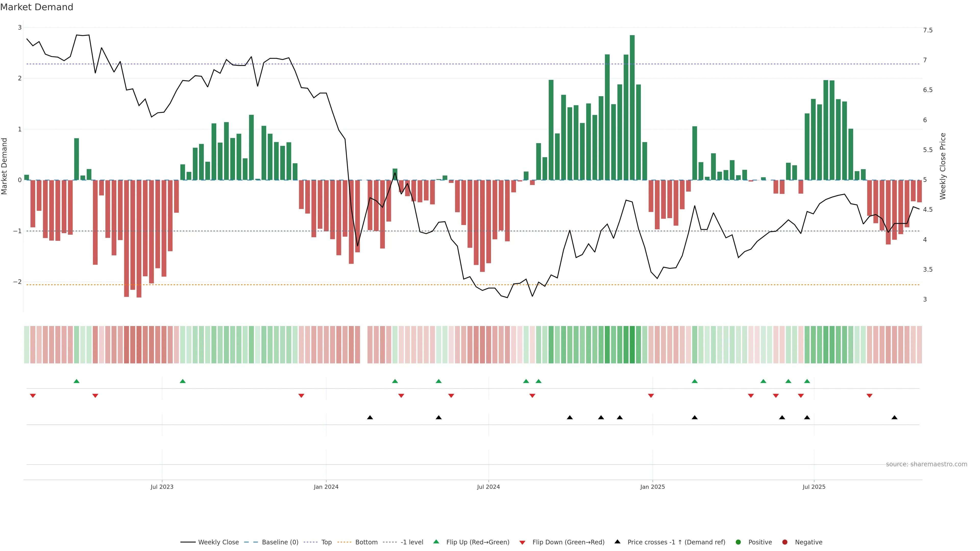The height and width of the screenshot is (551, 980).
Task: Click the green Flip Up triangle legend icon
Action: coord(436,542)
